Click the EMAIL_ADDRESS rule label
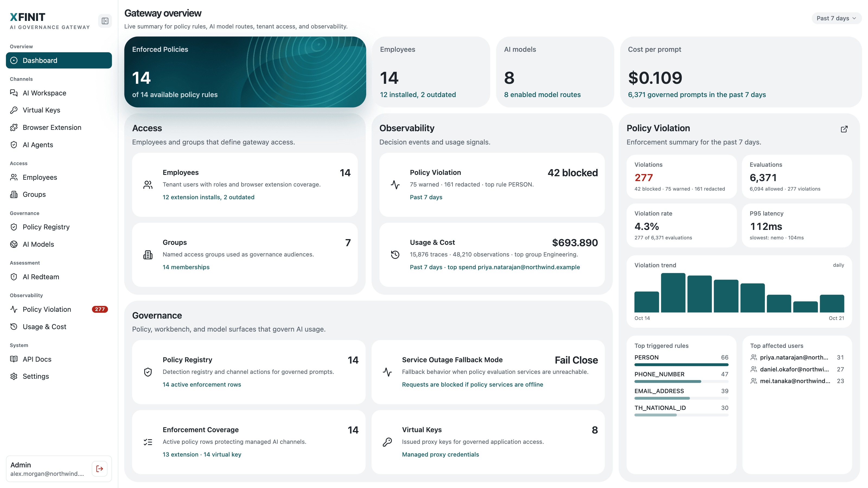The width and height of the screenshot is (868, 488). pyautogui.click(x=659, y=391)
